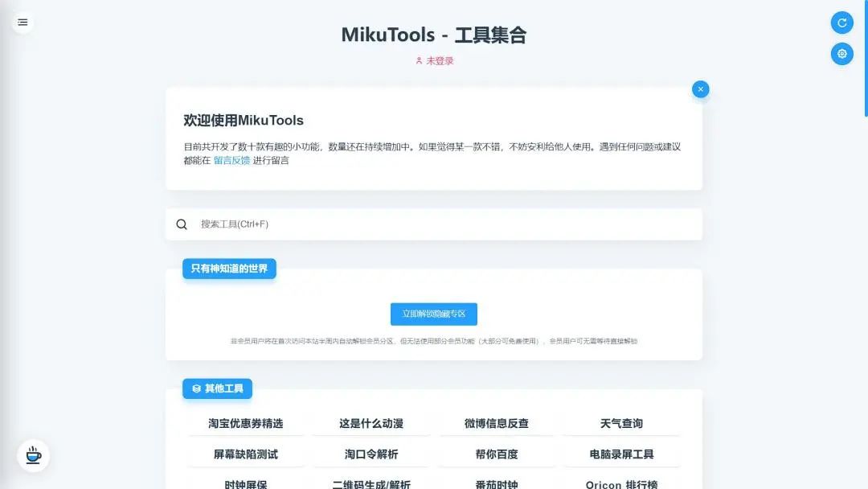Open the 时钟屏保 tool
This screenshot has height=489, width=868.
point(246,484)
